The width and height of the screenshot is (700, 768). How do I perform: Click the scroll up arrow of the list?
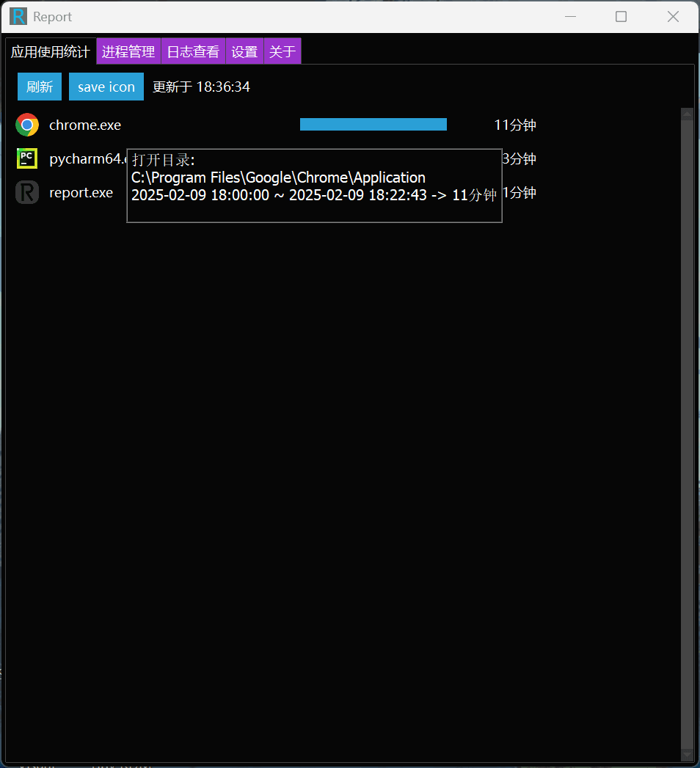pos(687,114)
